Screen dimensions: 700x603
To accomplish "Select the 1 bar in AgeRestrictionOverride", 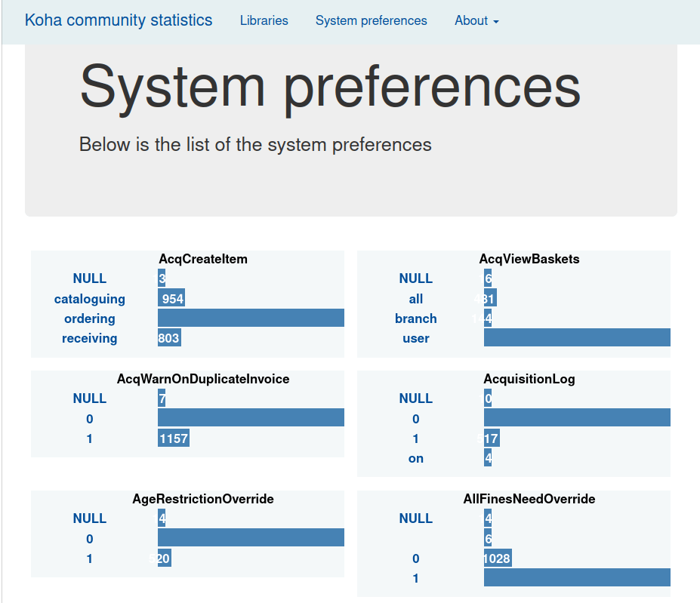I will [x=165, y=558].
